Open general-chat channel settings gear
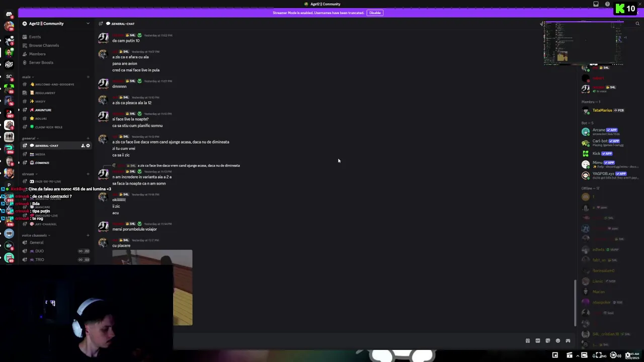 click(88, 146)
